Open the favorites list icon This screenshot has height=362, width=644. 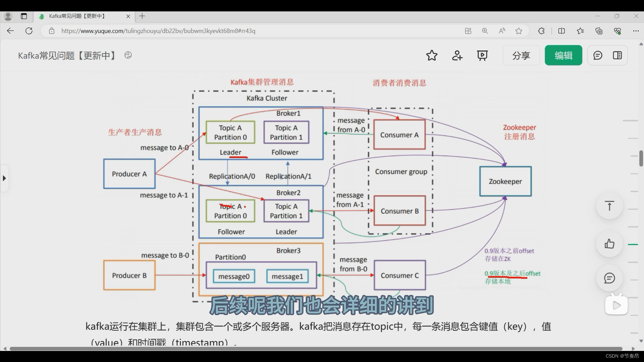tap(580, 31)
